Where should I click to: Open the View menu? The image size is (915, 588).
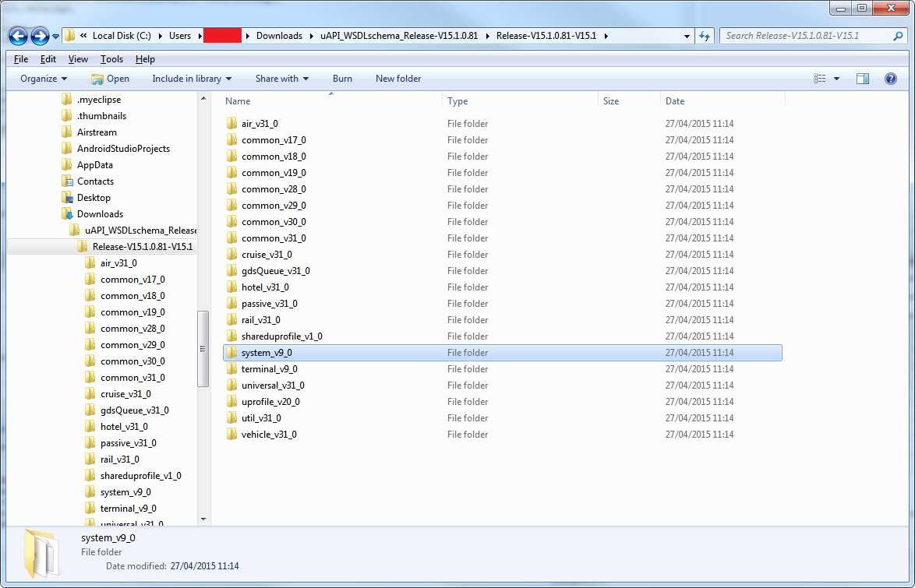pyautogui.click(x=78, y=59)
